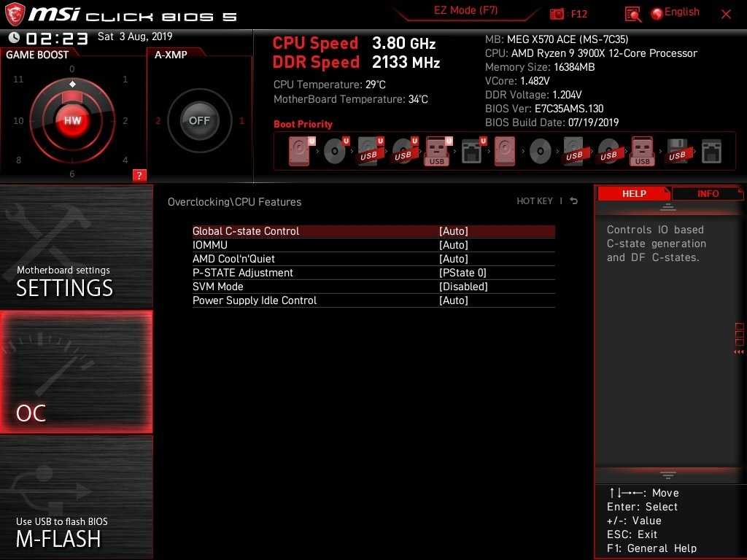This screenshot has width=747, height=560.
Task: Switch to the INFO tab
Action: pyautogui.click(x=707, y=194)
